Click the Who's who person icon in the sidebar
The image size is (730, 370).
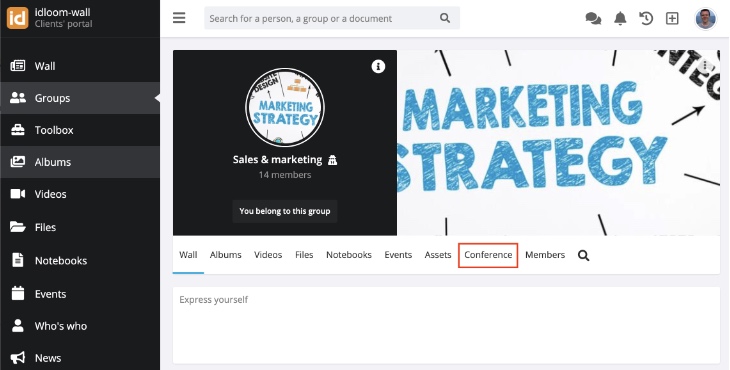click(x=18, y=325)
